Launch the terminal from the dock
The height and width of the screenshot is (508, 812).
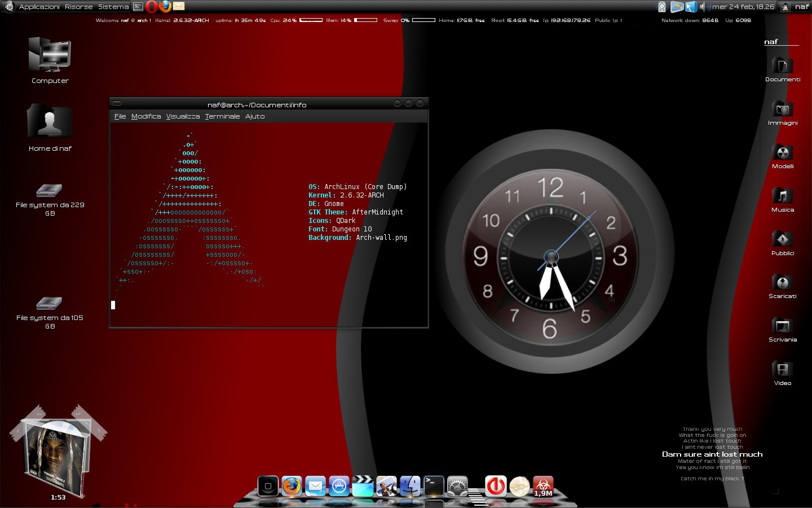pyautogui.click(x=434, y=486)
